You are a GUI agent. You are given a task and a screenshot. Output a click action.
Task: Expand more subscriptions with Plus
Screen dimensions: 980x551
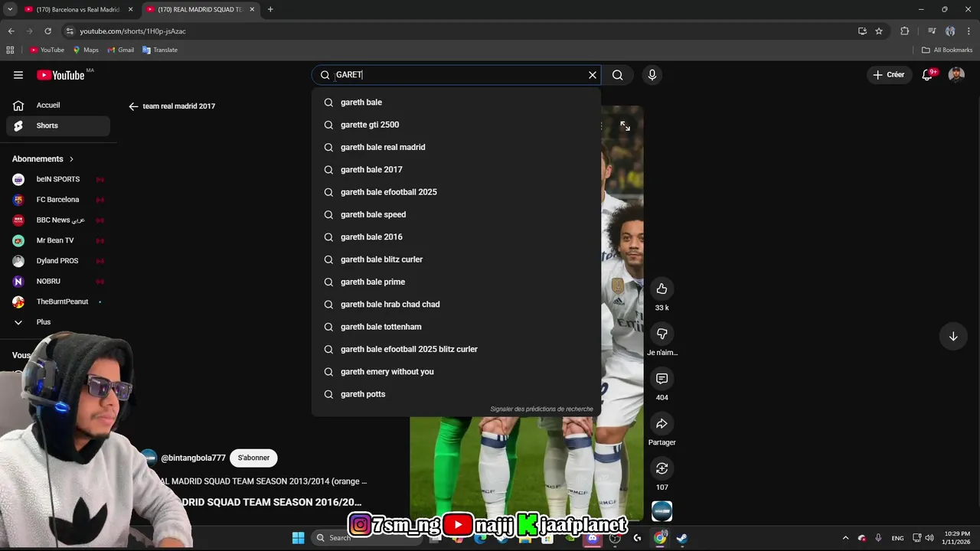pos(58,322)
